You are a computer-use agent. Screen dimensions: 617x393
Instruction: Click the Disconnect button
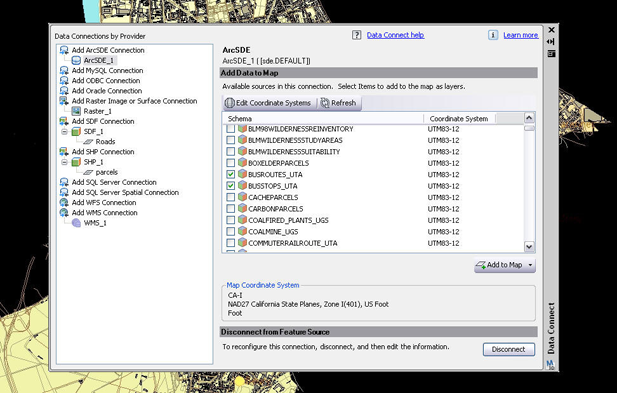coord(509,349)
